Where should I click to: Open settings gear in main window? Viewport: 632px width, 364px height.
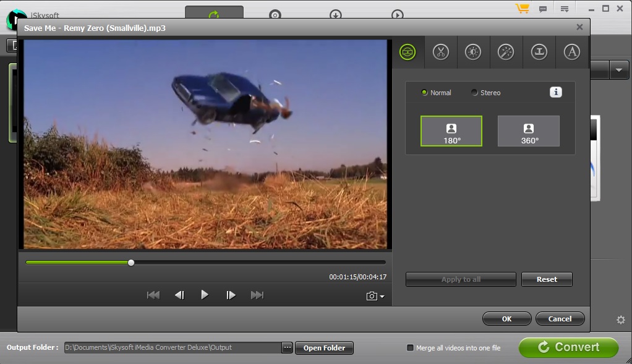621,320
